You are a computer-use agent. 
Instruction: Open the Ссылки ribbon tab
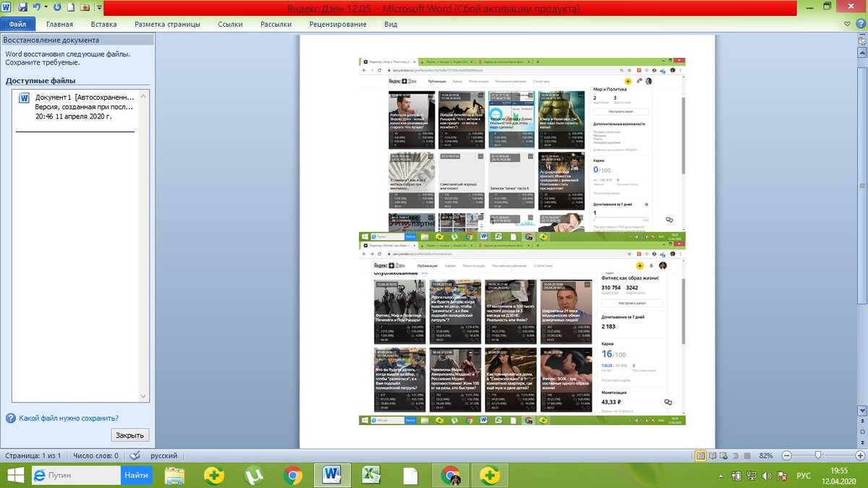[230, 24]
